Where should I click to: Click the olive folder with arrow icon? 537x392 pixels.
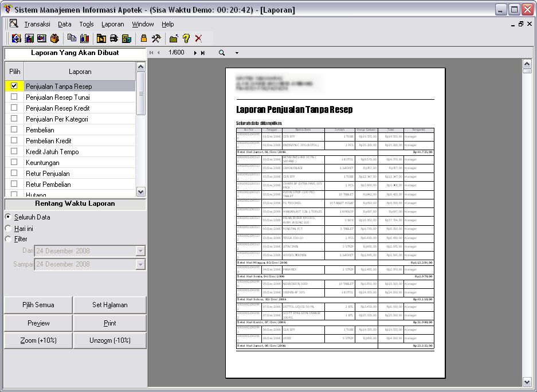(174, 38)
